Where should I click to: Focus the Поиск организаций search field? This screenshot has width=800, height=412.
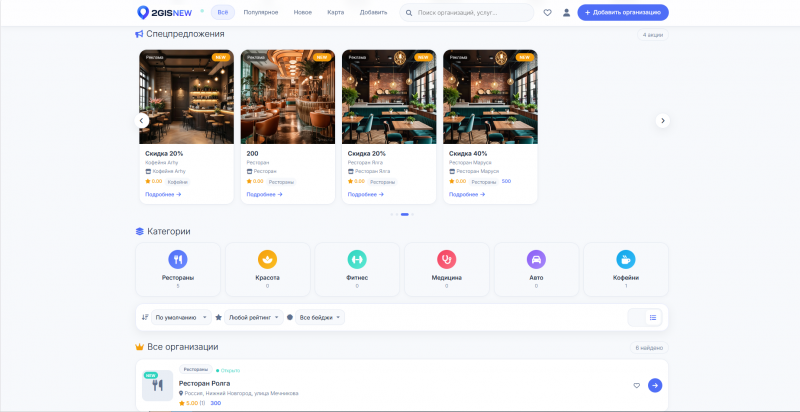pos(466,13)
